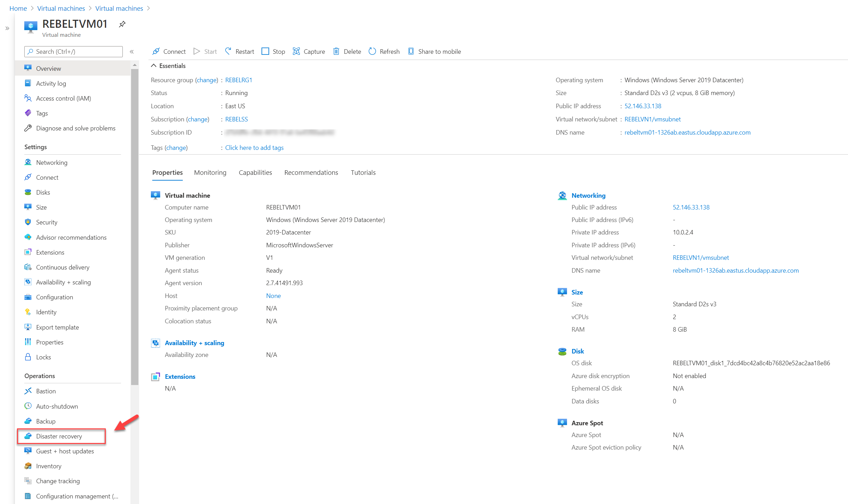Select Overview in sidebar
This screenshot has width=848, height=504.
pyautogui.click(x=73, y=68)
